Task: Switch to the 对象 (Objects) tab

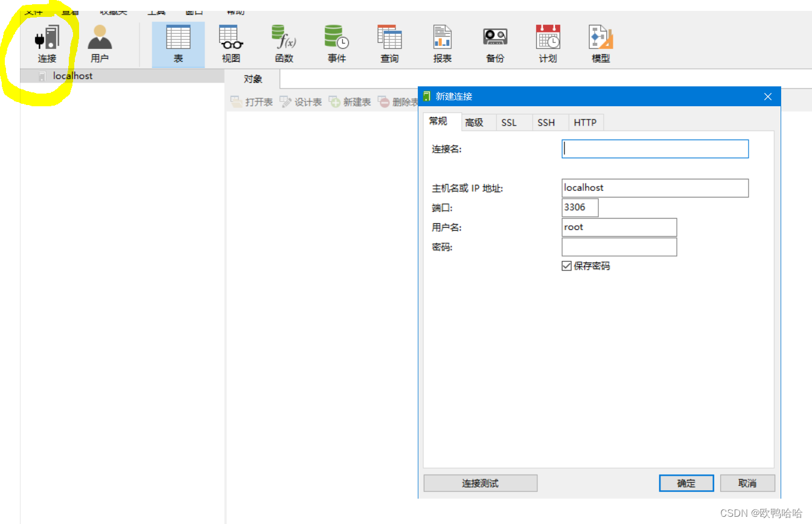Action: tap(253, 79)
